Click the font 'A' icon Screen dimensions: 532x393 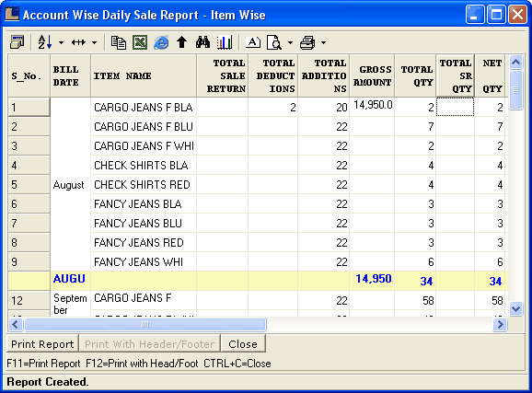pyautogui.click(x=253, y=42)
